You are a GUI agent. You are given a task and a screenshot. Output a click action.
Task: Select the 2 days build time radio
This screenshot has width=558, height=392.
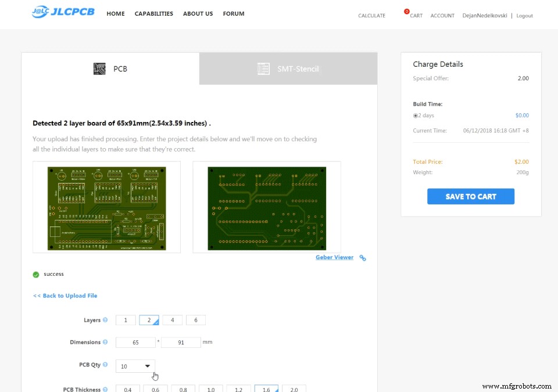415,116
